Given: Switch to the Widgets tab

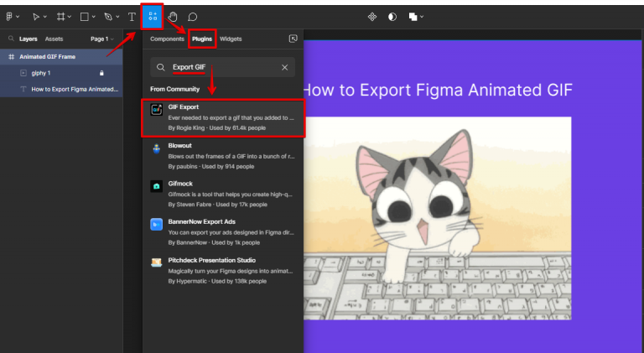Looking at the screenshot, I should pyautogui.click(x=231, y=39).
